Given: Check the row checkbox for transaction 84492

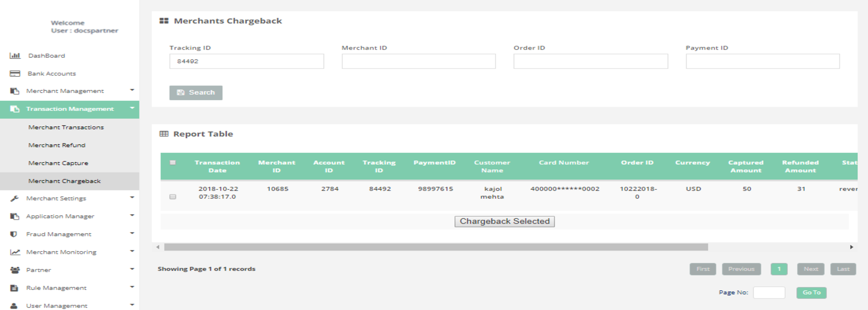Looking at the screenshot, I should coord(173,196).
